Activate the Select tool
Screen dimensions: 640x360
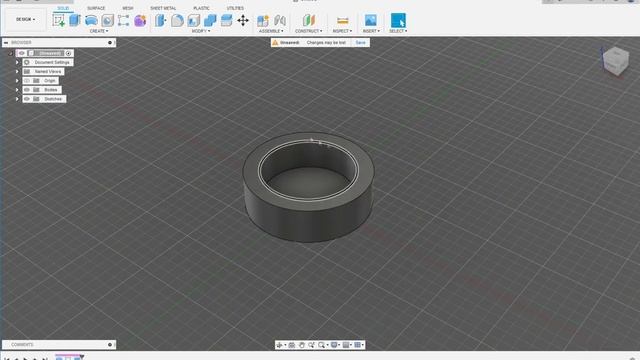pos(398,20)
